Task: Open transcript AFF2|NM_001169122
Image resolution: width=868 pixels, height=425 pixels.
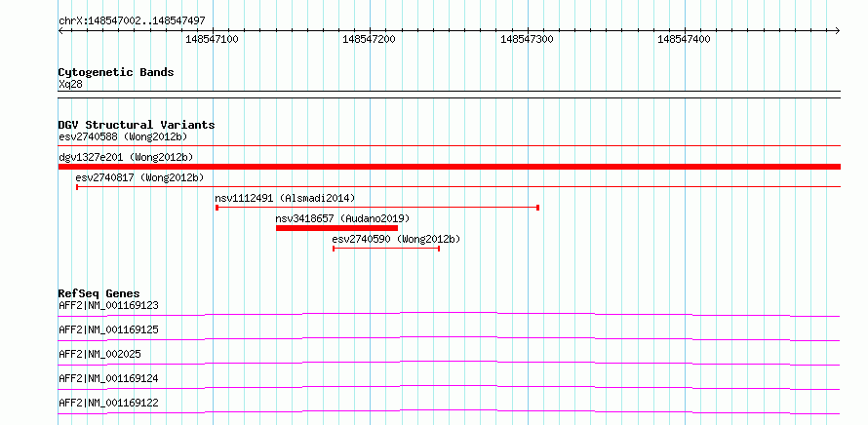Action: click(x=108, y=403)
